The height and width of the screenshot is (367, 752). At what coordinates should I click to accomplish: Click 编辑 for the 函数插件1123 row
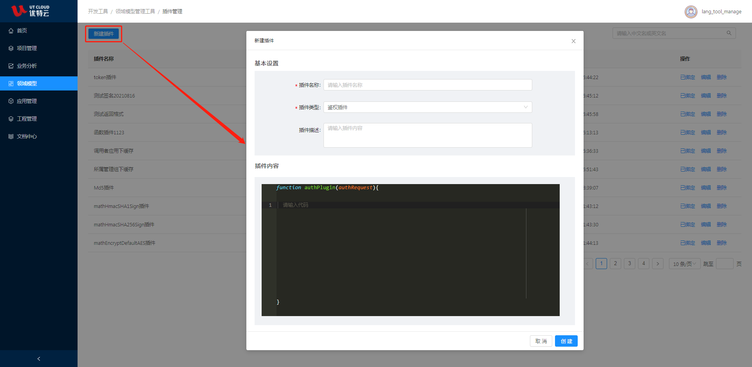[705, 132]
